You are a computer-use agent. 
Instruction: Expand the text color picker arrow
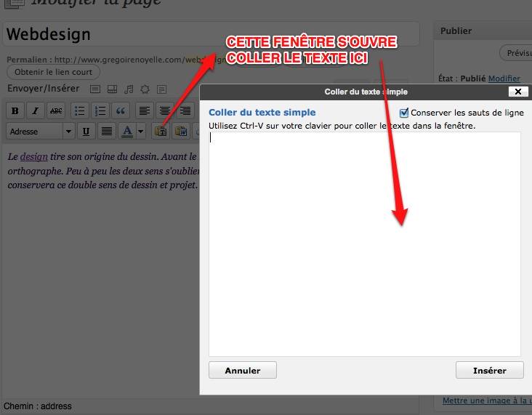point(140,132)
